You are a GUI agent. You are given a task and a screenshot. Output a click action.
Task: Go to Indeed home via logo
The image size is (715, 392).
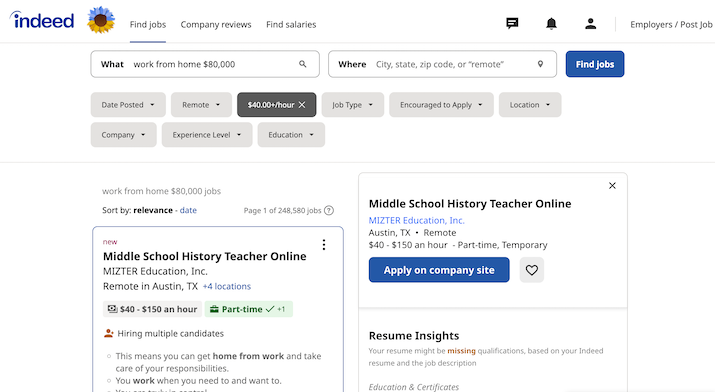41,21
